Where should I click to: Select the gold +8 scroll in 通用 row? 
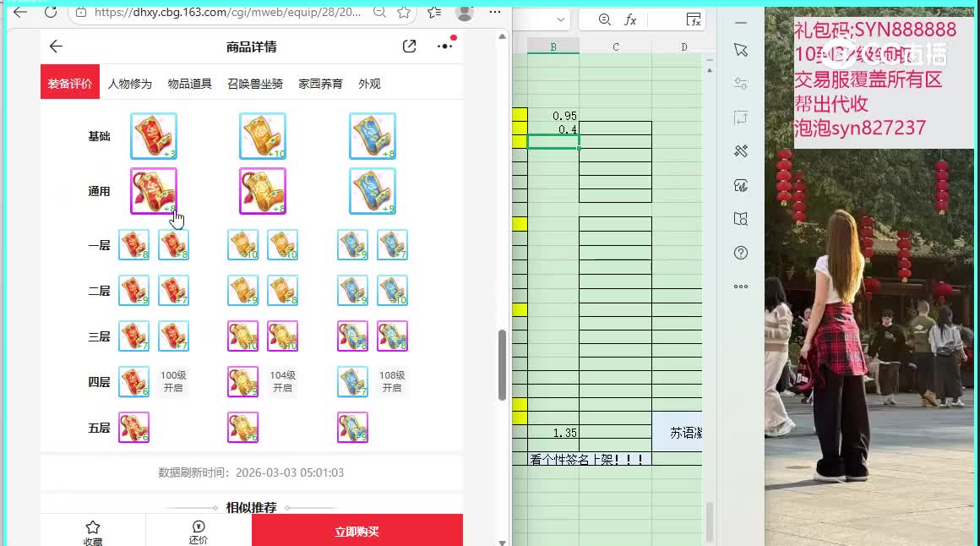point(263,191)
